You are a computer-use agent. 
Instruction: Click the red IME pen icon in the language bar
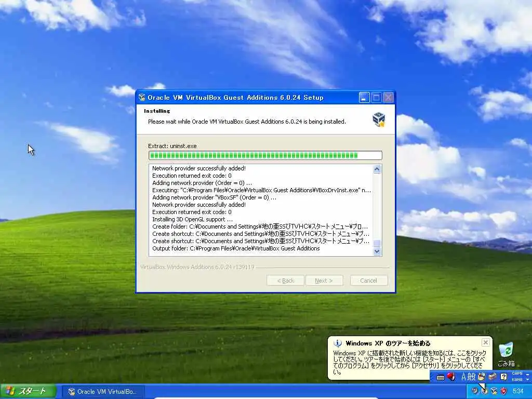tap(451, 376)
